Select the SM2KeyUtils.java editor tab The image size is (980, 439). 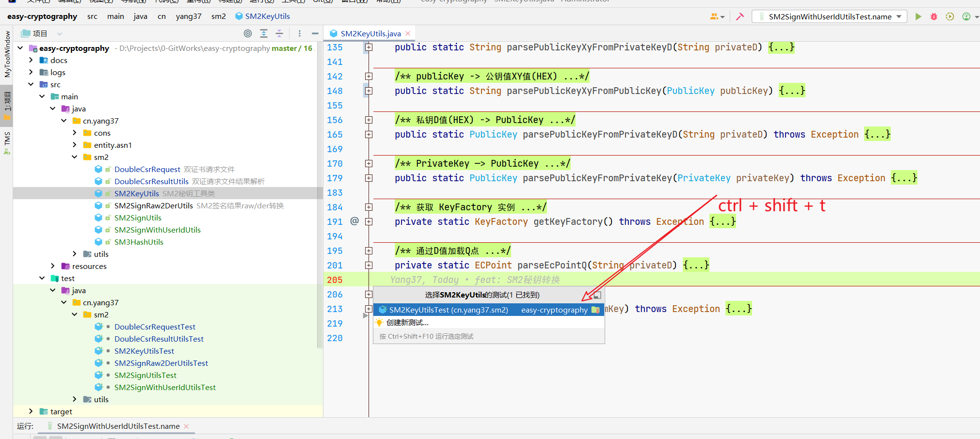point(370,33)
